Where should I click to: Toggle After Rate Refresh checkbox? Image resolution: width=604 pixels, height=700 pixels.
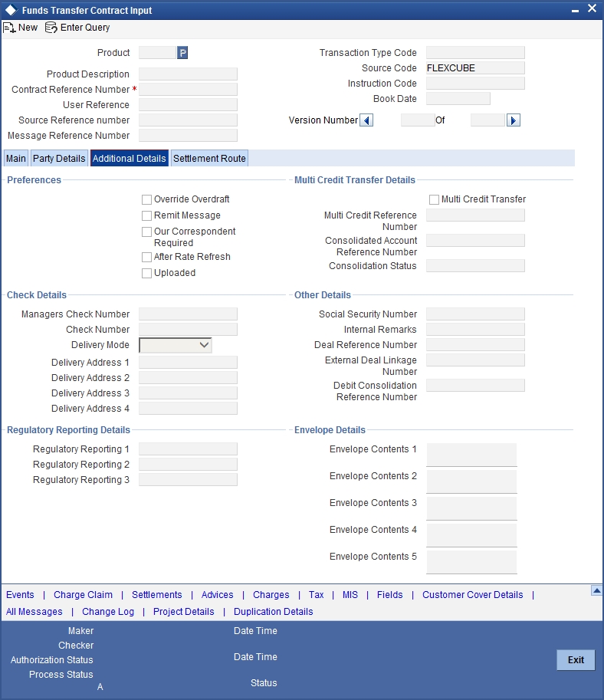tap(146, 257)
